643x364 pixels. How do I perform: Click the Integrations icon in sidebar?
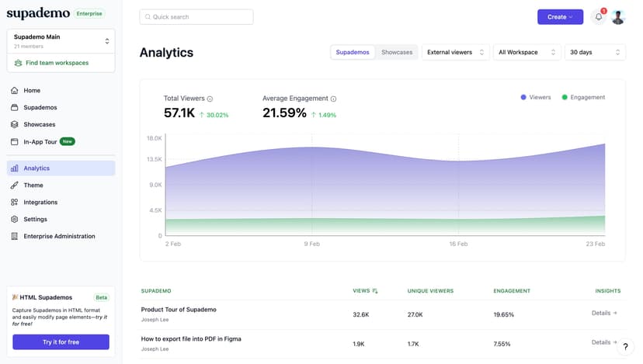click(14, 202)
